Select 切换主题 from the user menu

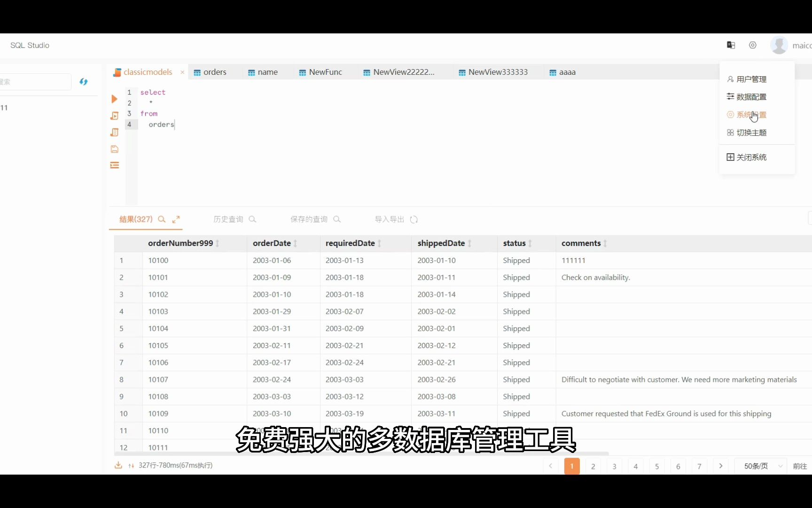click(751, 133)
